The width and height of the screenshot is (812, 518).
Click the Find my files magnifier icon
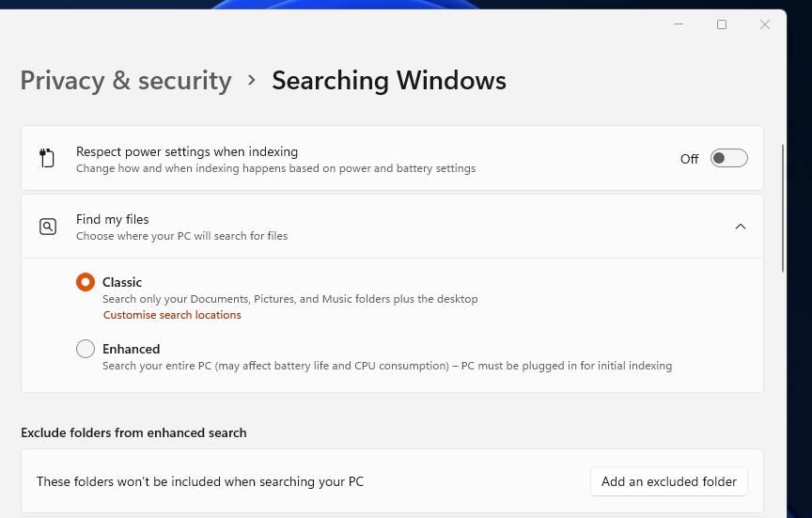(48, 227)
